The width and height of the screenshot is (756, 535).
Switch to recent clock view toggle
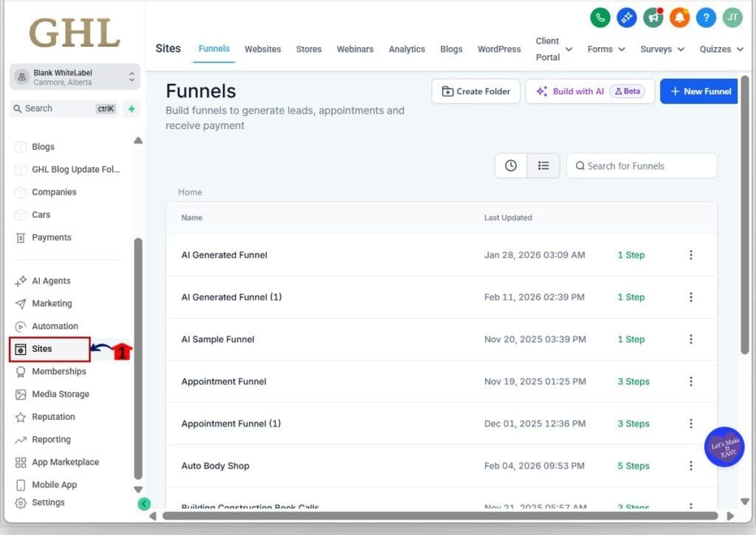tap(511, 166)
